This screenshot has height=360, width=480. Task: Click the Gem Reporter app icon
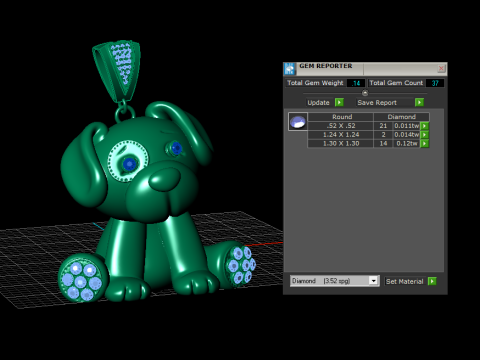coord(289,69)
